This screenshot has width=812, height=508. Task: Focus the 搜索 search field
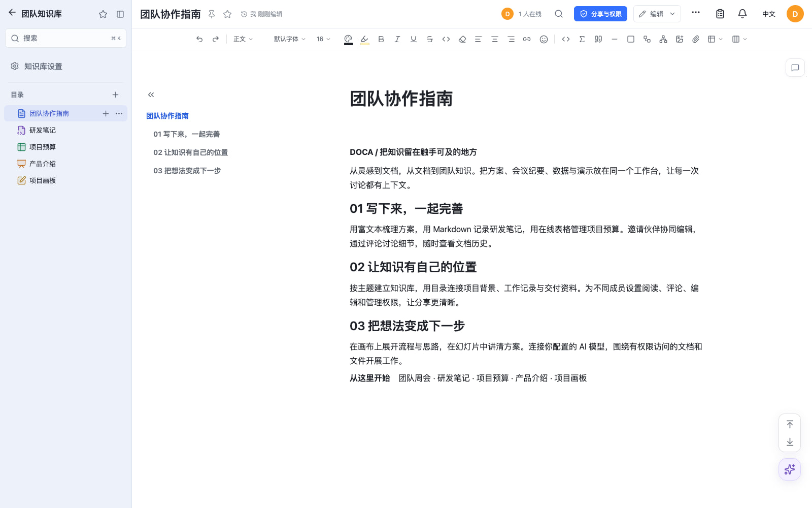pyautogui.click(x=65, y=38)
